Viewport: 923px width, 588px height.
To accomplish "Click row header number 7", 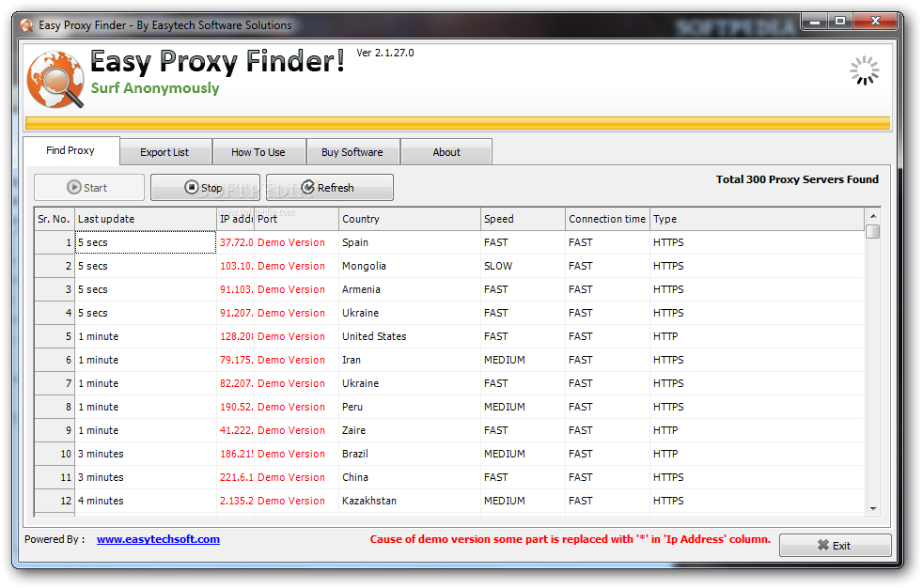I will point(55,383).
